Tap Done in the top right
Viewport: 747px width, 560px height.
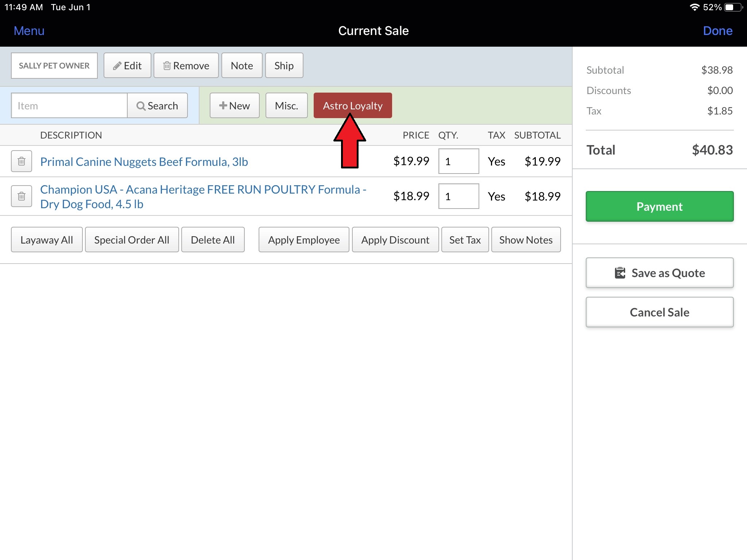pyautogui.click(x=717, y=31)
